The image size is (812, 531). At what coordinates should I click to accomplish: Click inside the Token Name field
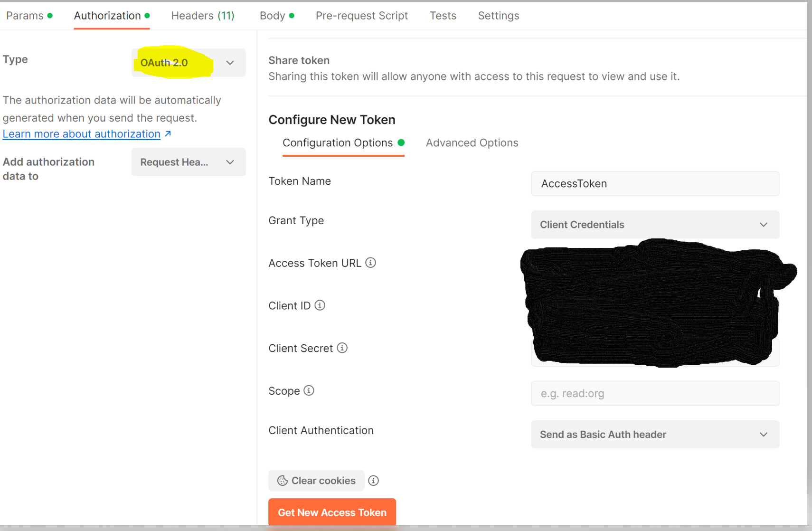click(x=655, y=183)
